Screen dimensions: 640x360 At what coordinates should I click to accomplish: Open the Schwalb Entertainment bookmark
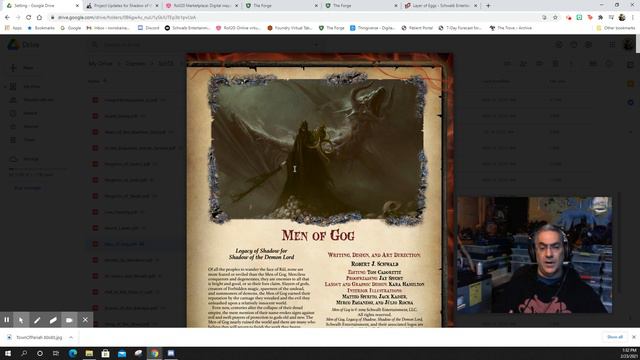(x=187, y=28)
